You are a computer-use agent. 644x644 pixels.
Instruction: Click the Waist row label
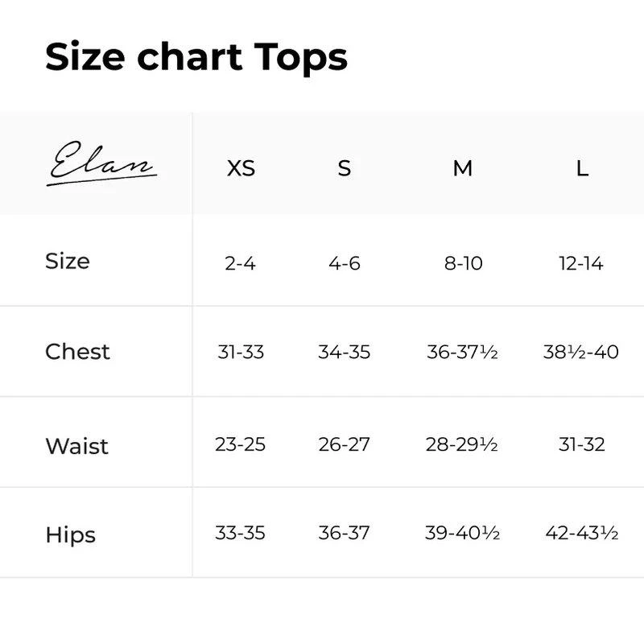pos(76,446)
